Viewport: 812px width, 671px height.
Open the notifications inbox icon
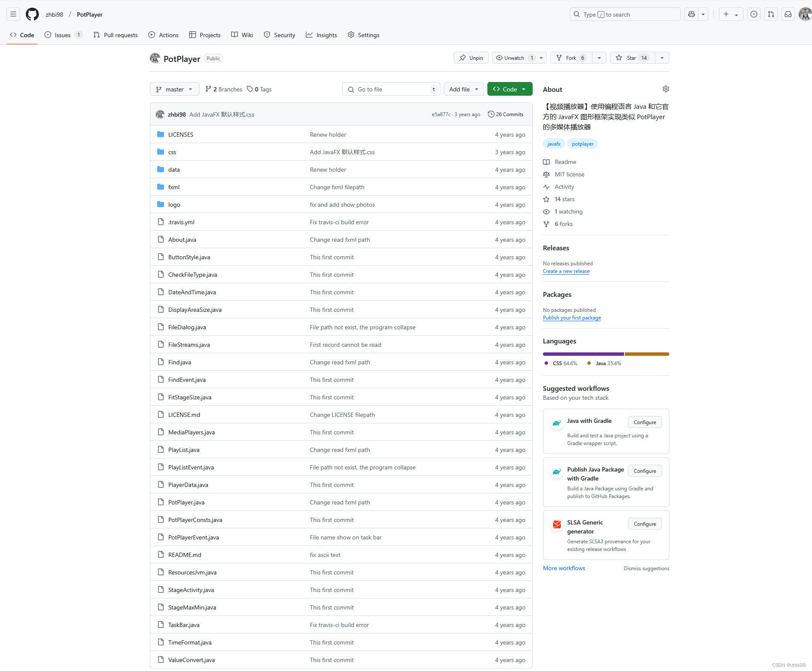(788, 15)
